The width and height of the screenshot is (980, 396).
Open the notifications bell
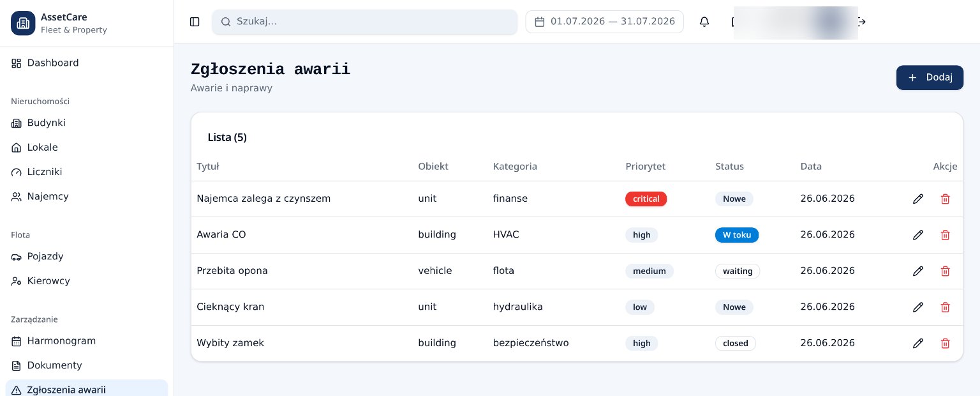coord(704,22)
